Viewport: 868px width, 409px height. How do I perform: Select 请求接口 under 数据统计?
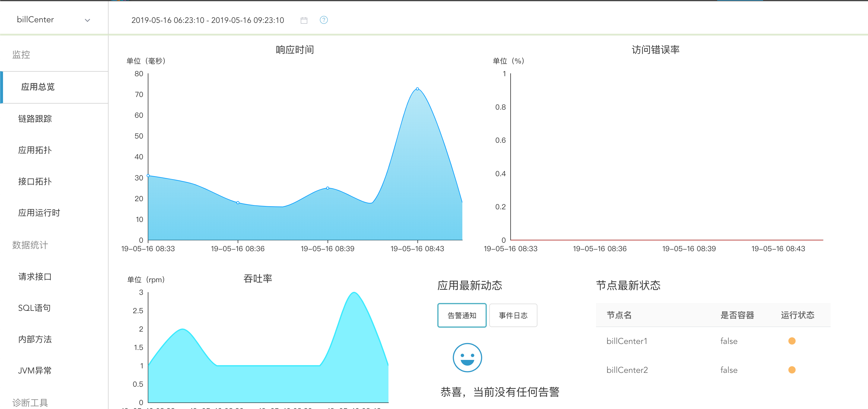click(x=34, y=277)
